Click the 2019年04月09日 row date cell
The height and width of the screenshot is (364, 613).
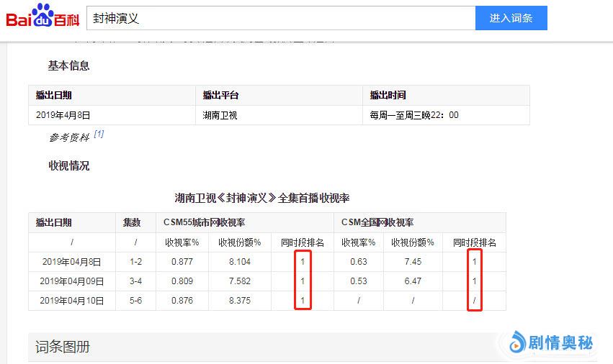tap(71, 281)
